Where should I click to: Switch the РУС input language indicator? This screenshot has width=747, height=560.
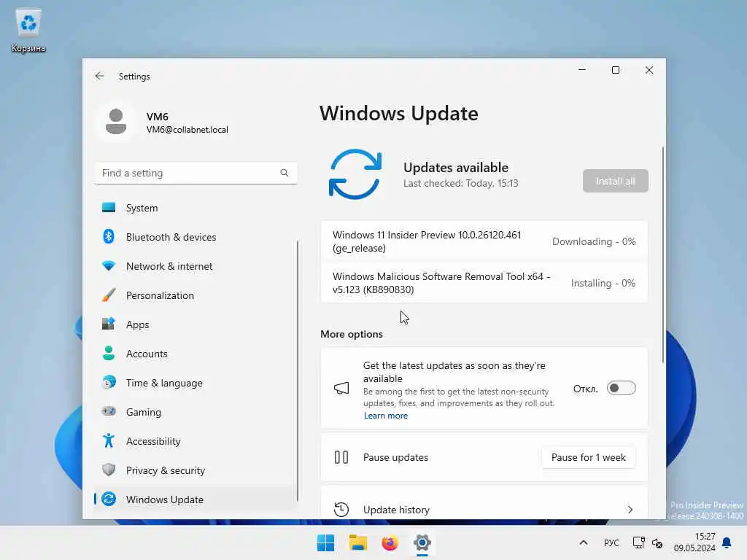[x=611, y=542]
